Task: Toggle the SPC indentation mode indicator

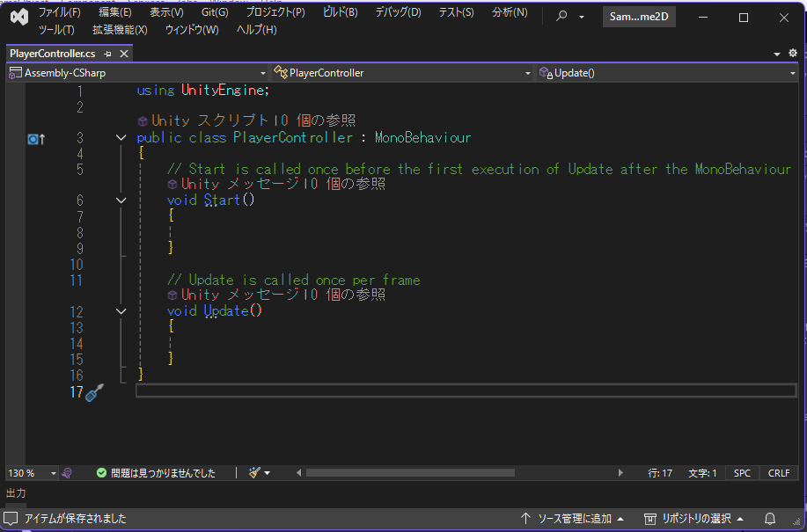Action: [742, 473]
